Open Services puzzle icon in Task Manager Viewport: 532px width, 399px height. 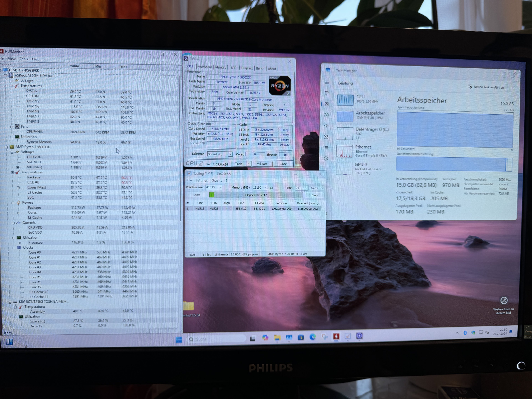pyautogui.click(x=326, y=158)
